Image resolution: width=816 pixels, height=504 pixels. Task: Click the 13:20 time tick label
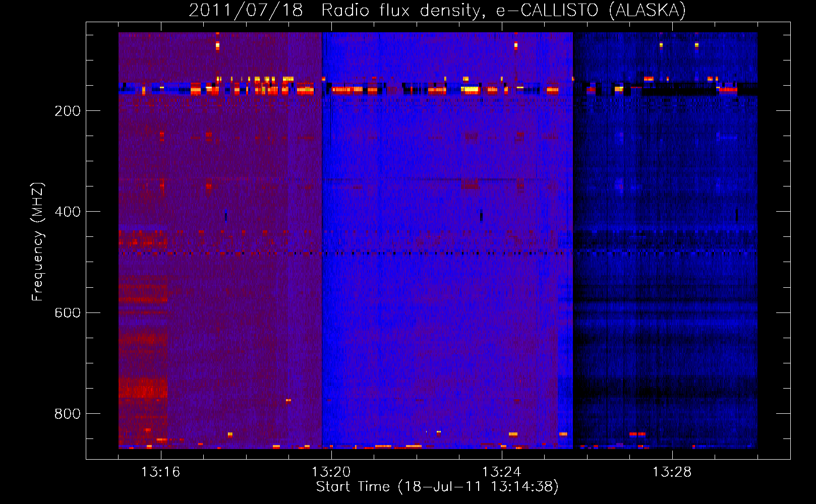tap(331, 472)
